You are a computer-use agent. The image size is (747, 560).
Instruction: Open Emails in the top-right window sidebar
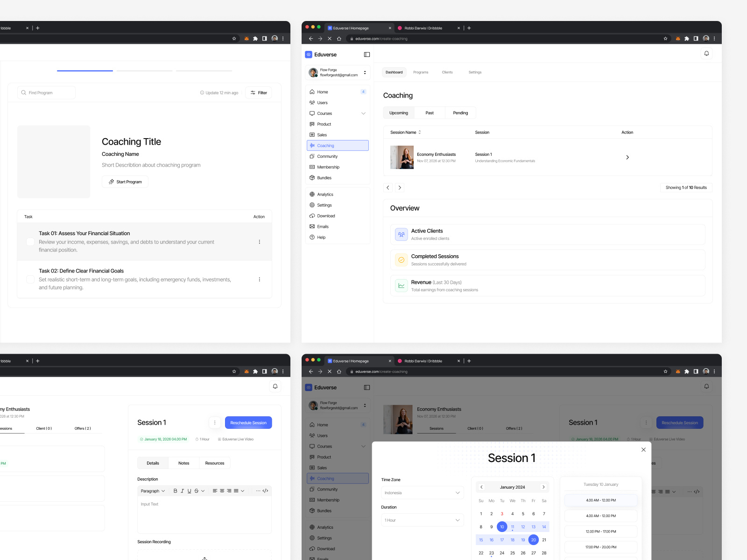click(x=338, y=227)
